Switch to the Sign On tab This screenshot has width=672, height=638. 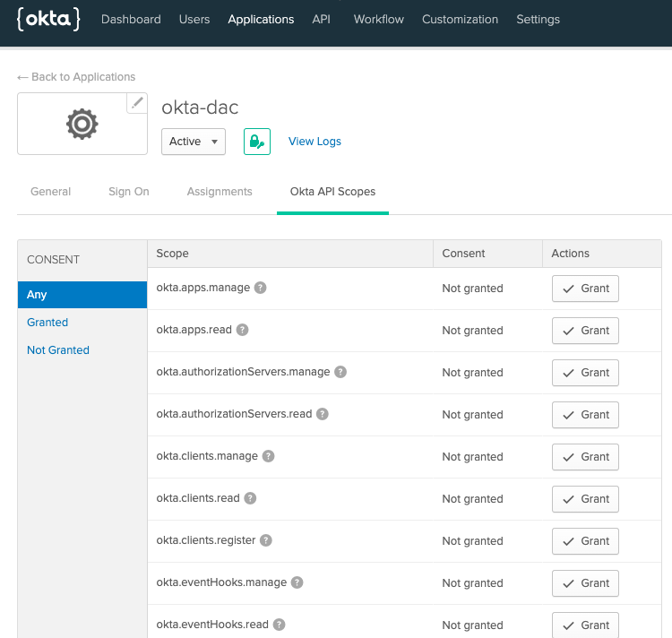click(128, 192)
